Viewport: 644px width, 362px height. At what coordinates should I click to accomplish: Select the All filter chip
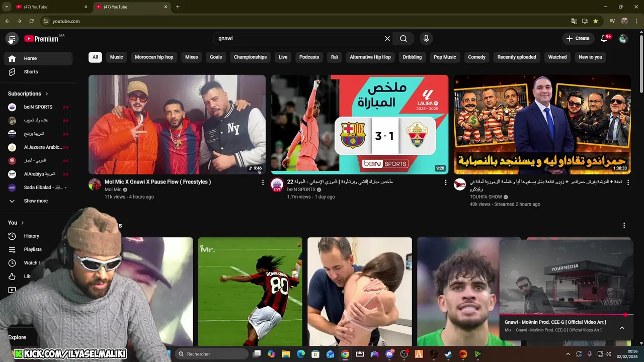pos(95,57)
